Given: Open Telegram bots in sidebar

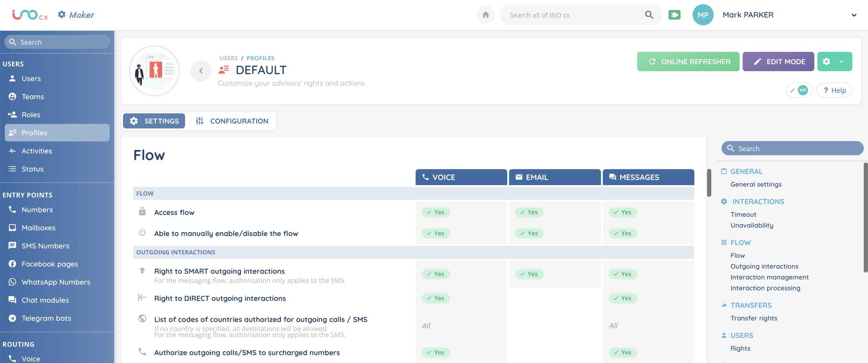Looking at the screenshot, I should click(46, 318).
